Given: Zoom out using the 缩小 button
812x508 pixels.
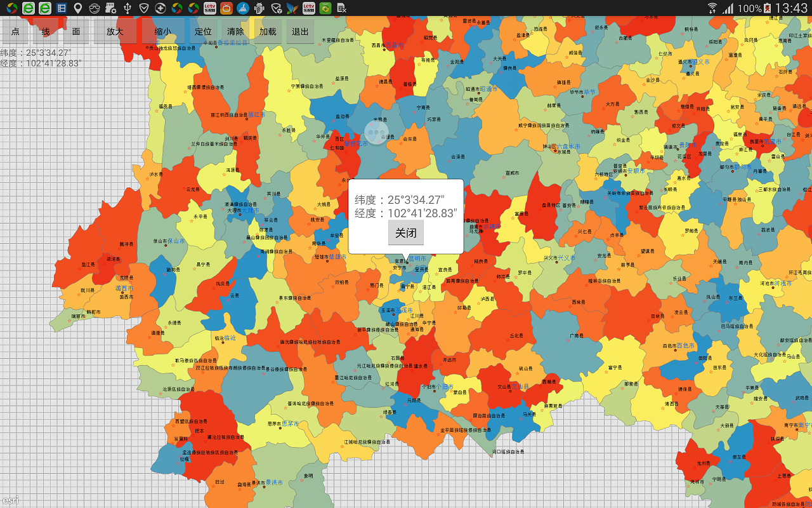Looking at the screenshot, I should [163, 32].
